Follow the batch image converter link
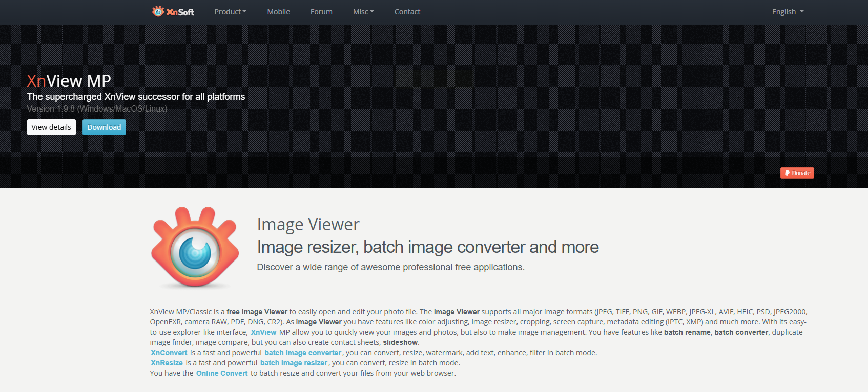 (x=303, y=353)
